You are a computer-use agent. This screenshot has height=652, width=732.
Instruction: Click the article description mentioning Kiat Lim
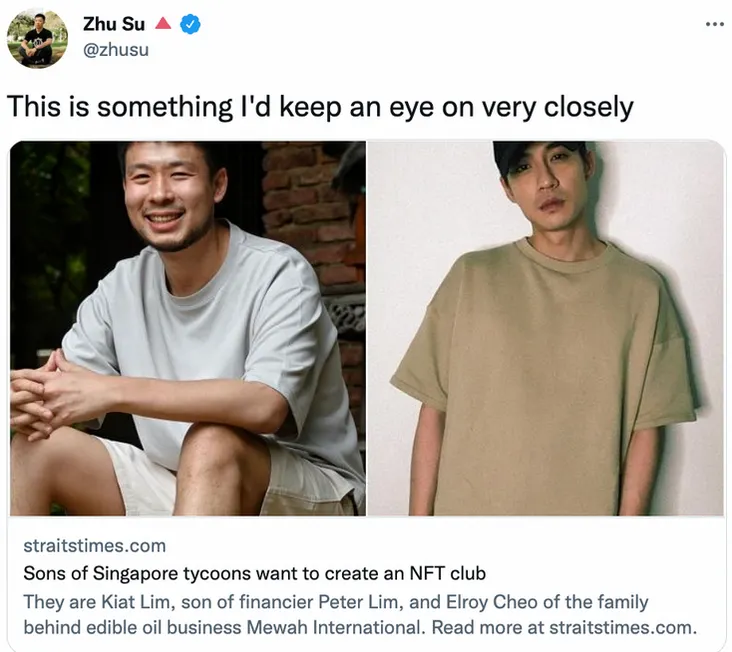[360, 614]
